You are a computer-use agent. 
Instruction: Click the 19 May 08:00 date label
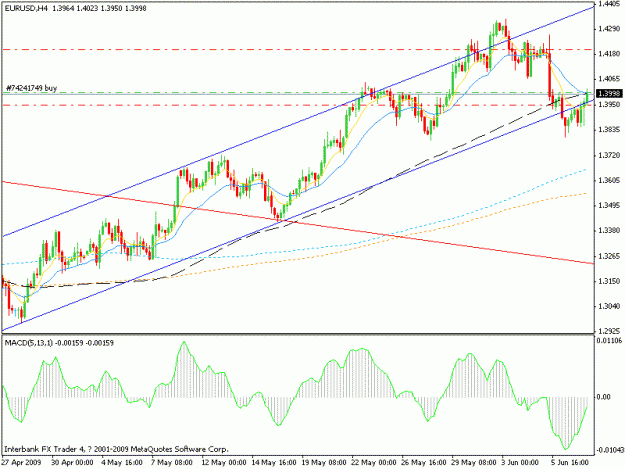pos(324,463)
